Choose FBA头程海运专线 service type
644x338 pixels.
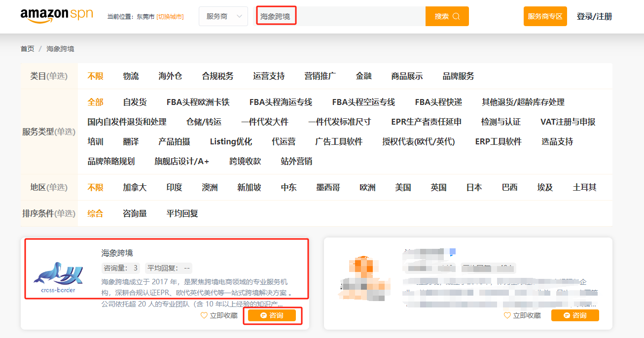(281, 102)
